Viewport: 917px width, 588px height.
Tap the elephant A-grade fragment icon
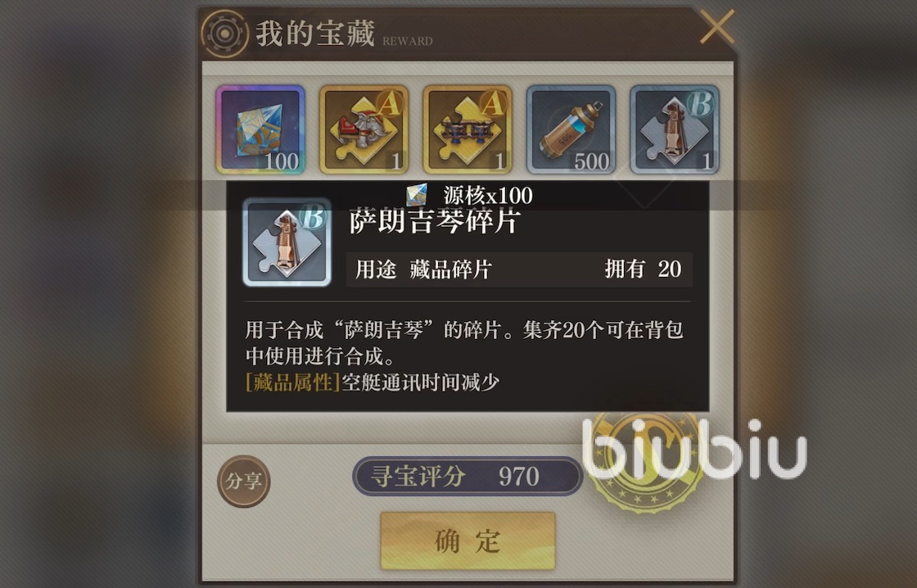[364, 129]
